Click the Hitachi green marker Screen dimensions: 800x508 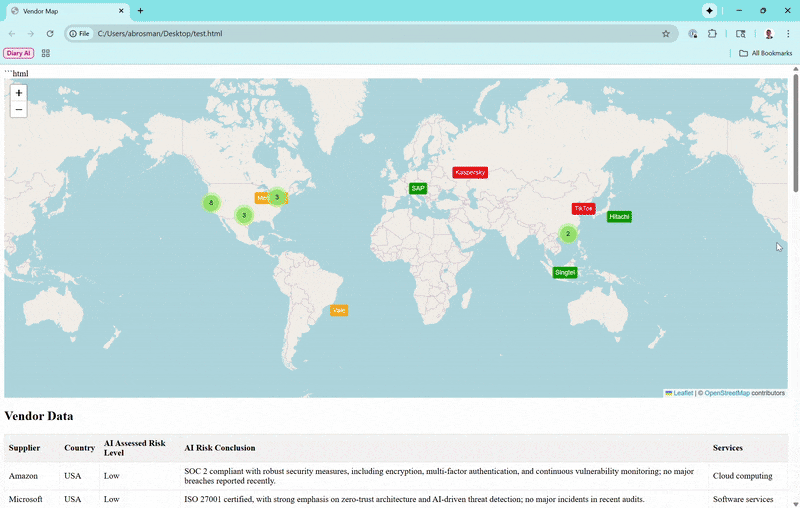click(619, 217)
